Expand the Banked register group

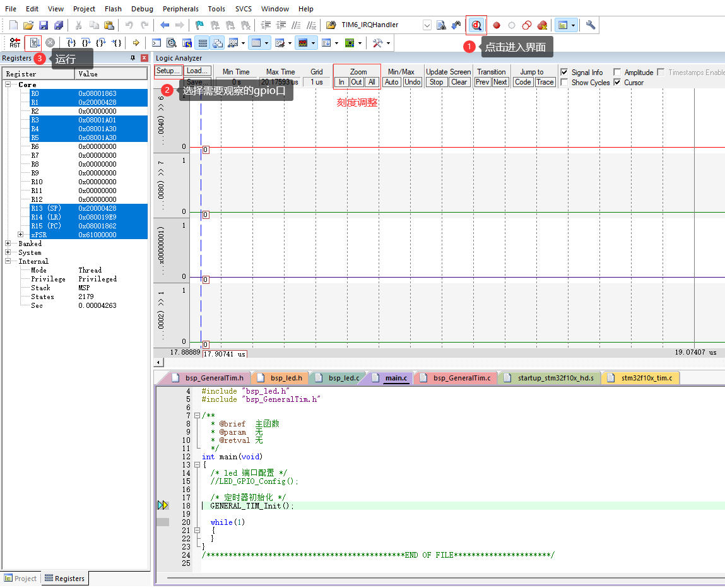(x=8, y=243)
